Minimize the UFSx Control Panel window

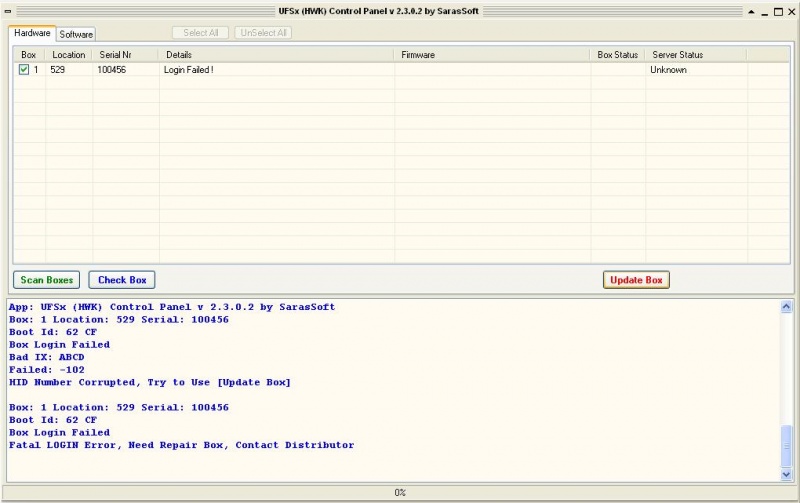[764, 12]
